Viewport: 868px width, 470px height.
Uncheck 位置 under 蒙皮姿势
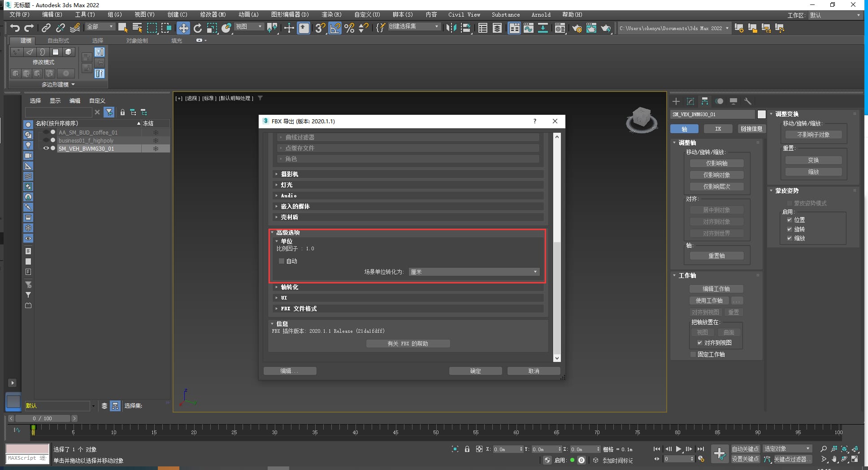790,220
